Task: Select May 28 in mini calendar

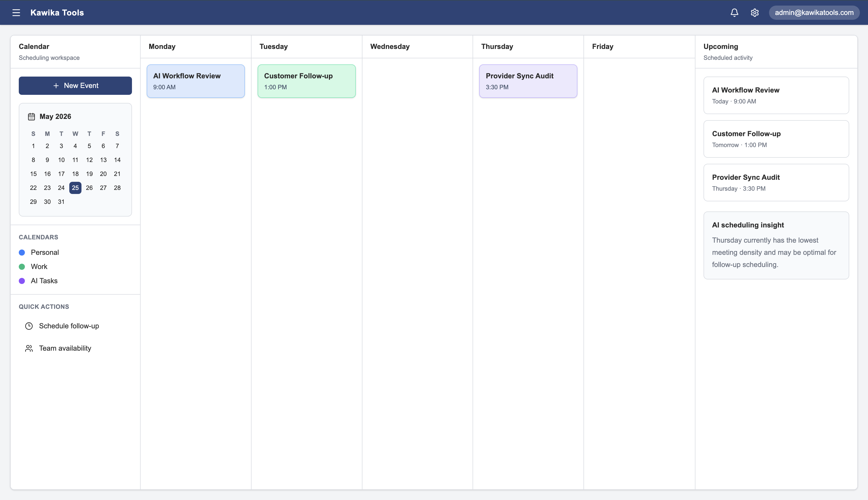Action: point(117,188)
